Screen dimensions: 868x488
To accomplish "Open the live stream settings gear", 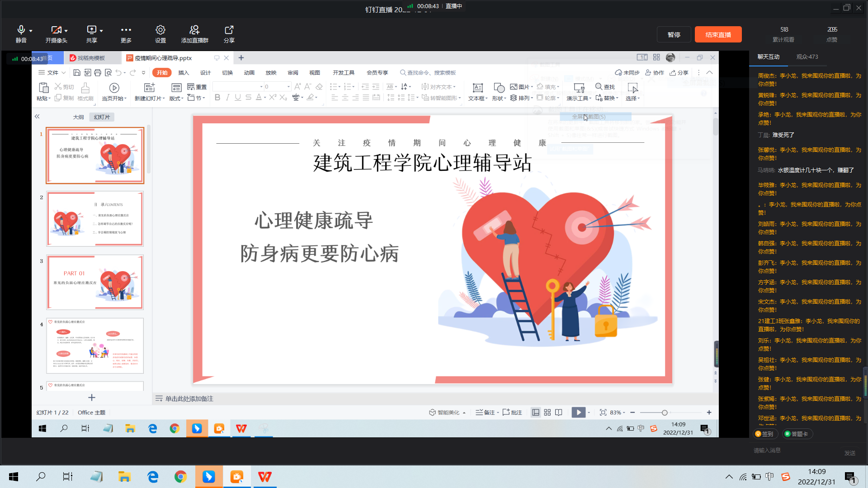I will (x=160, y=30).
